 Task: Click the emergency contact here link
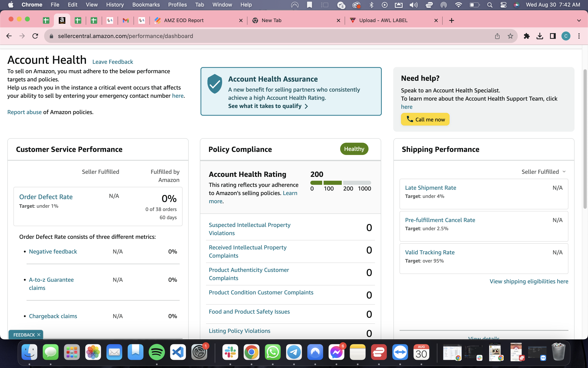[x=178, y=96]
